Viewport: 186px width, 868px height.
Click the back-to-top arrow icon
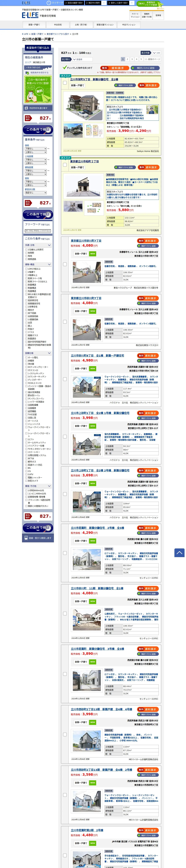(x=179, y=553)
